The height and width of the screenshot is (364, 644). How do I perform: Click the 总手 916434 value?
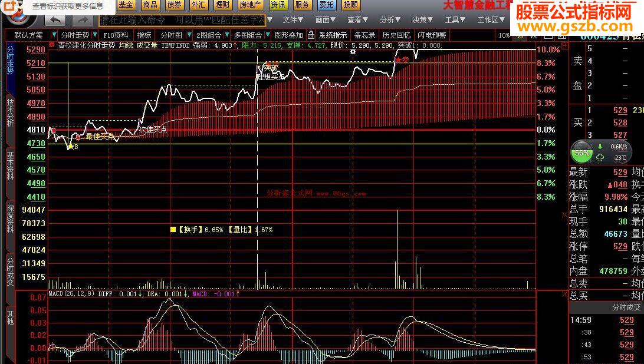613,209
